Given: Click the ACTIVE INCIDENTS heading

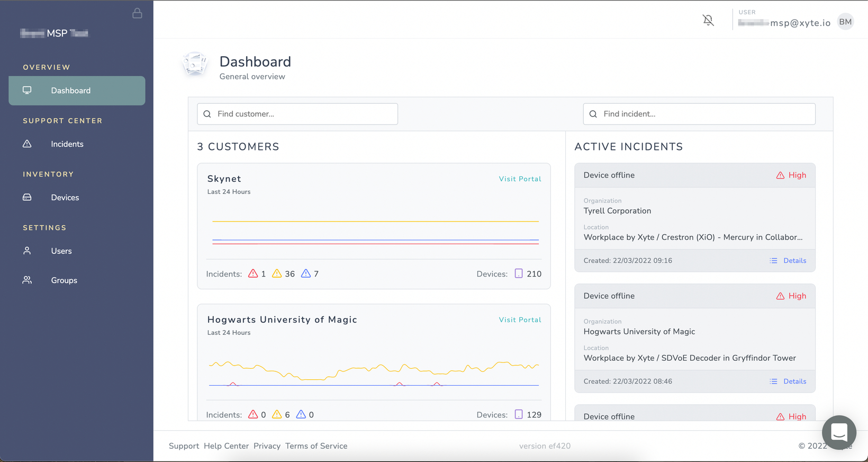Looking at the screenshot, I should coord(629,147).
